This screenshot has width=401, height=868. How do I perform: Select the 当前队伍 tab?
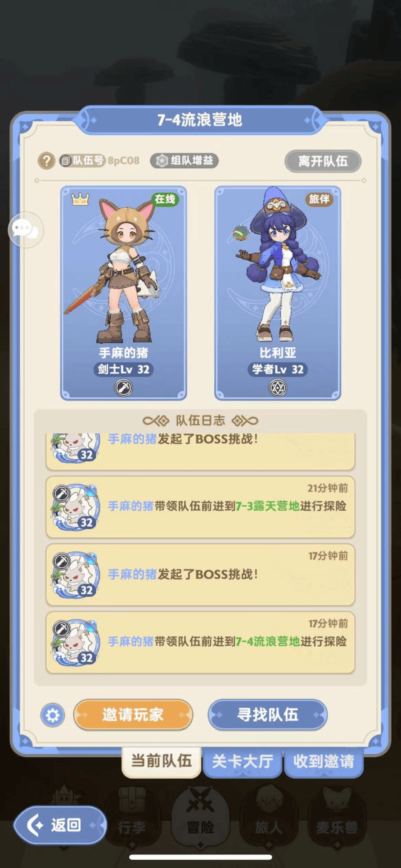162,761
